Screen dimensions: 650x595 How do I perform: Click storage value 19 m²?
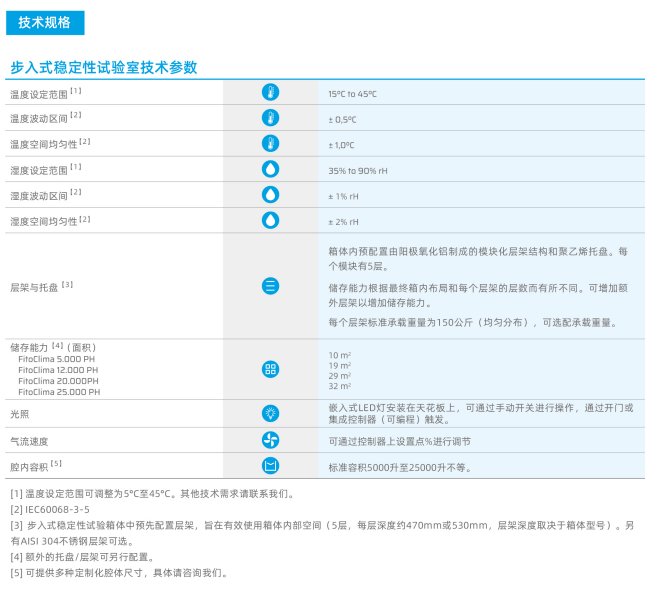(x=340, y=366)
